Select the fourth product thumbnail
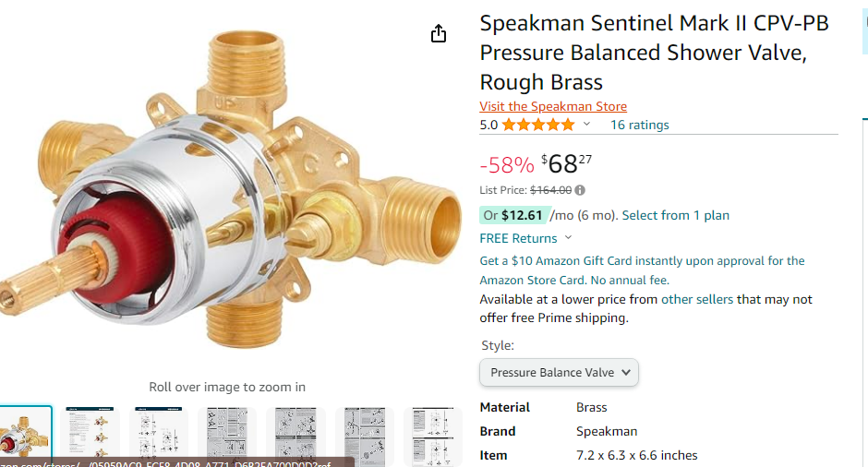Image resolution: width=868 pixels, height=467 pixels. pos(227,434)
